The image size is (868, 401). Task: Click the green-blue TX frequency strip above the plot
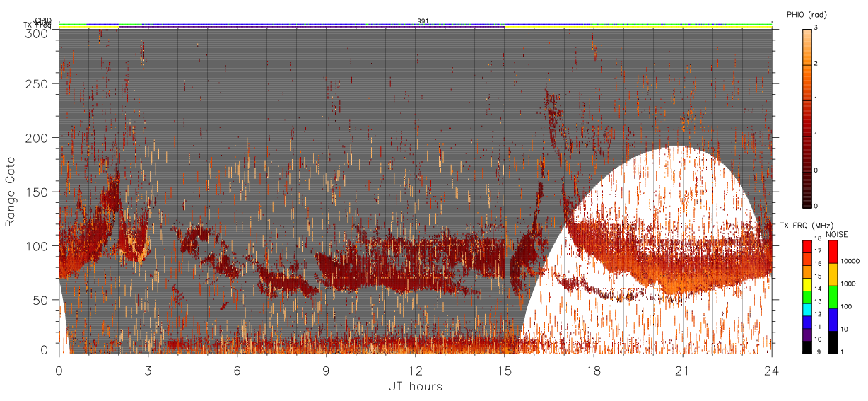click(x=415, y=25)
